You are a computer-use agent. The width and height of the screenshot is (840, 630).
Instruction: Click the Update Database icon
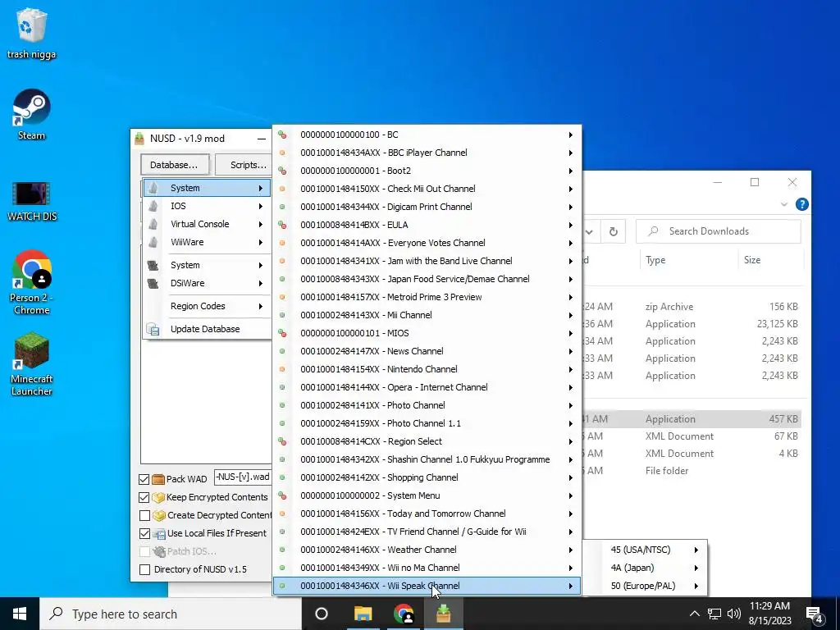tap(153, 329)
